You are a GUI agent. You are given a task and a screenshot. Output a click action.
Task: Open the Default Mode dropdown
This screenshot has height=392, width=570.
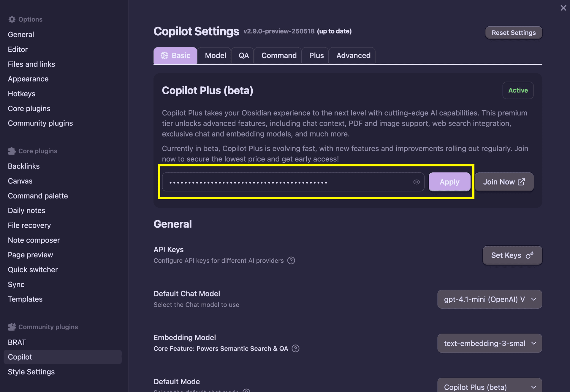tap(489, 387)
